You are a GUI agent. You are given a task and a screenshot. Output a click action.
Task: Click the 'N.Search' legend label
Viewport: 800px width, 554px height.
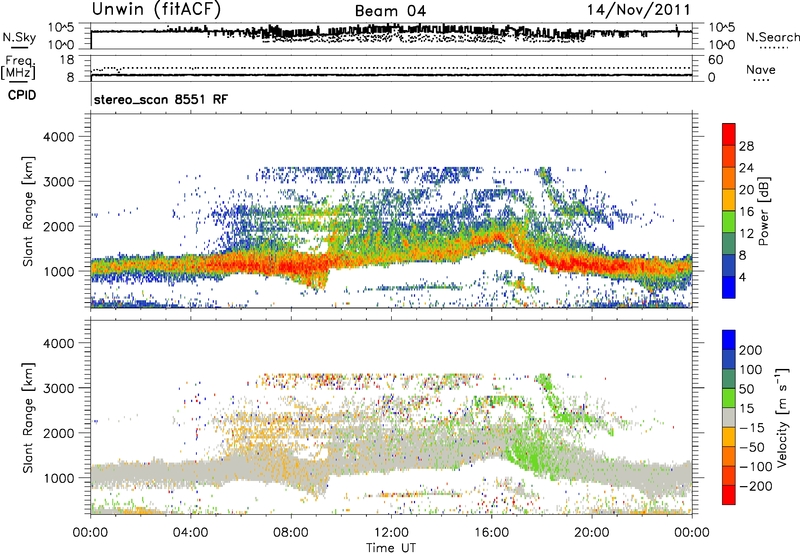tap(772, 37)
